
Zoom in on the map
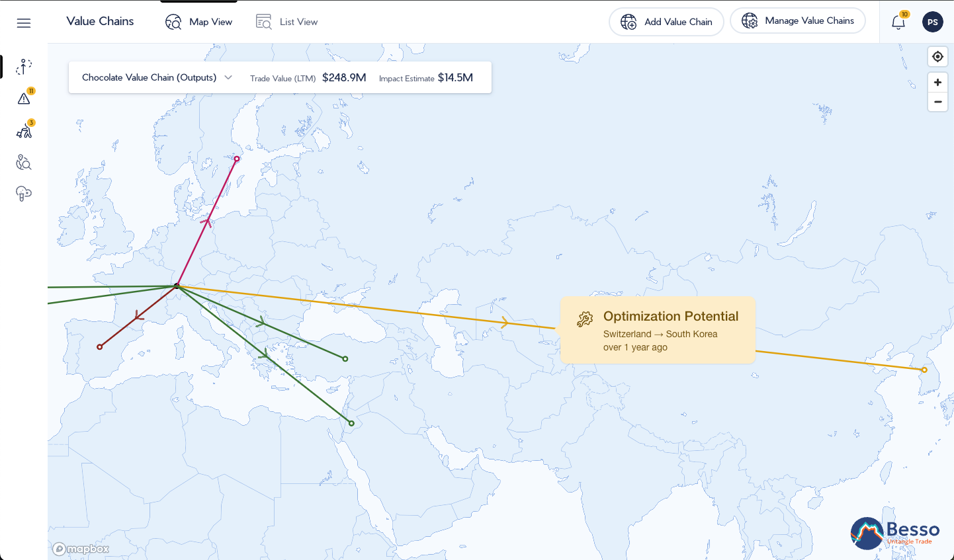[x=937, y=83]
